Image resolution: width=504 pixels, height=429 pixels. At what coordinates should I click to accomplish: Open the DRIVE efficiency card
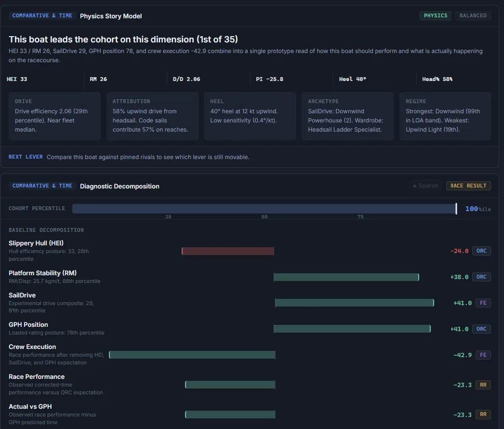pos(54,116)
